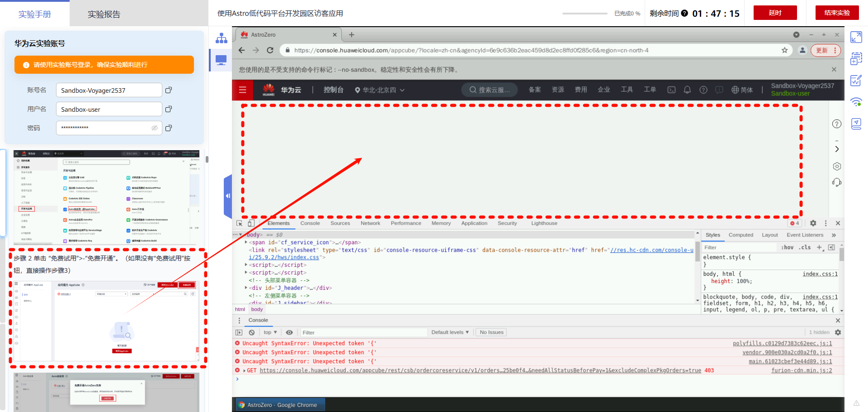Open the 费用 menu in the console header
The width and height of the screenshot is (868, 412).
tap(580, 90)
